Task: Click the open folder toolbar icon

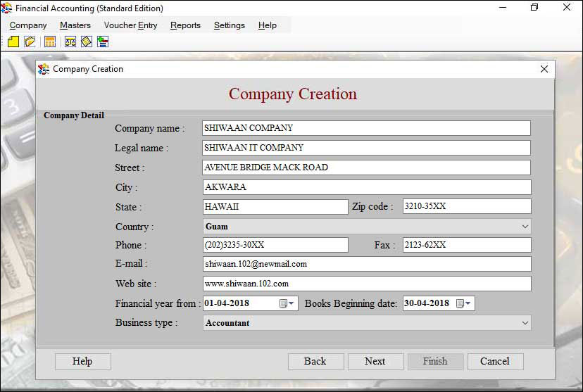Action: 30,42
